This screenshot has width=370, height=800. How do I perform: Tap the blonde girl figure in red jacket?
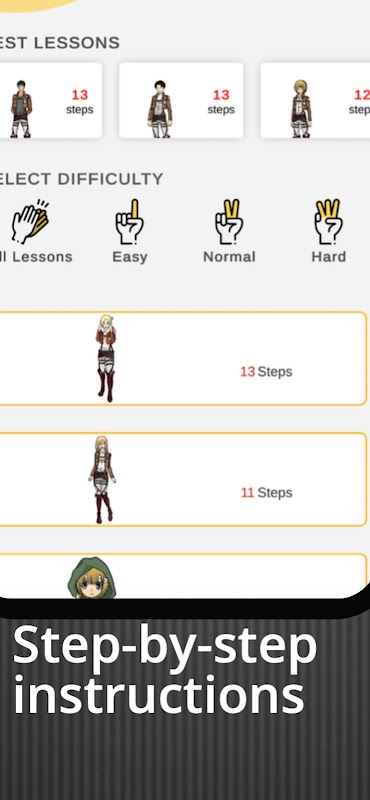(x=106, y=358)
